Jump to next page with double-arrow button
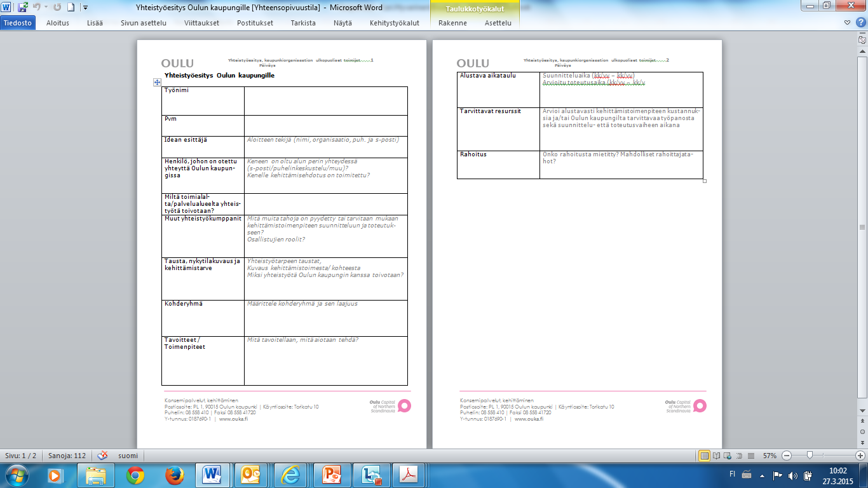Viewport: 868px width, 488px height. [x=862, y=442]
